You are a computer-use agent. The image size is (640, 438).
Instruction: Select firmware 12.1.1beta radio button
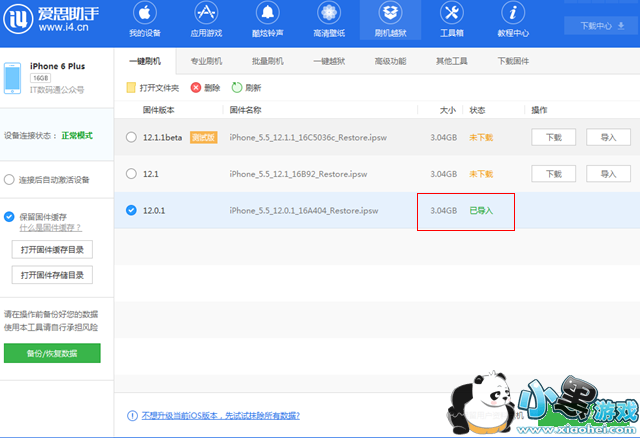click(132, 137)
